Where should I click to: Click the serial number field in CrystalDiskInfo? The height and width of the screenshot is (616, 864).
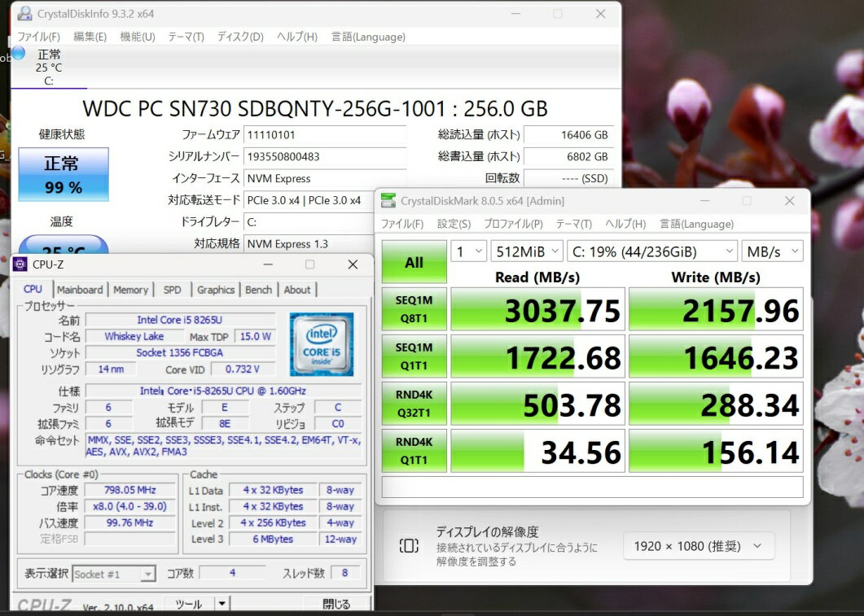324,156
